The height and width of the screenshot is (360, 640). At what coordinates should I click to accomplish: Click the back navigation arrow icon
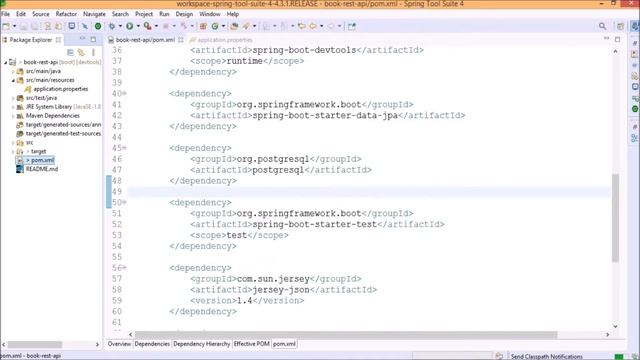point(313,26)
